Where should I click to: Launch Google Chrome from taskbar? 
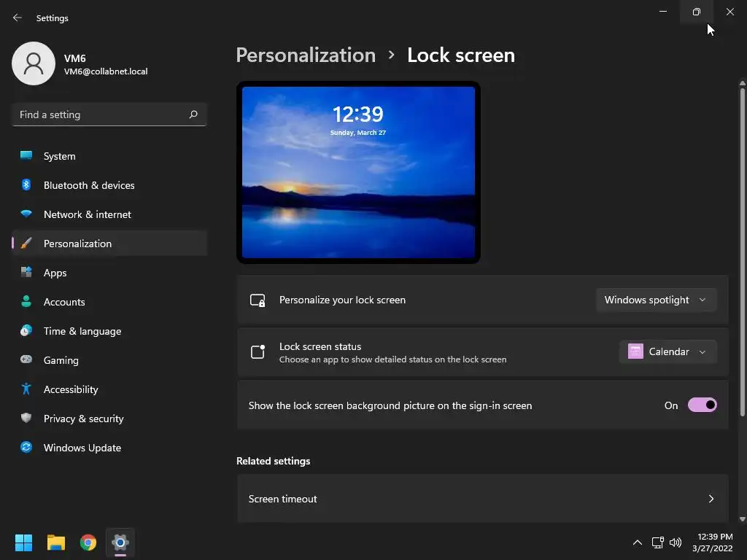88,542
